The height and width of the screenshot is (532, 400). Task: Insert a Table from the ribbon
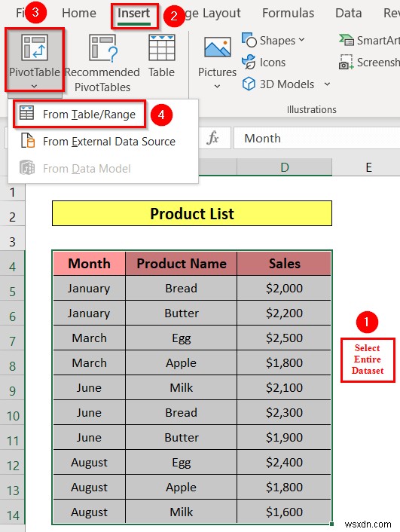[x=161, y=57]
